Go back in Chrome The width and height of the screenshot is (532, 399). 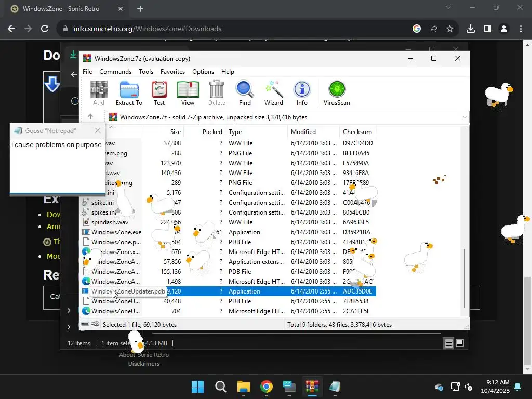coord(11,29)
